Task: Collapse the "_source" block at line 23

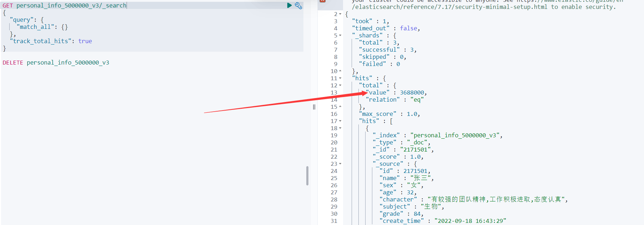Action: (x=340, y=164)
